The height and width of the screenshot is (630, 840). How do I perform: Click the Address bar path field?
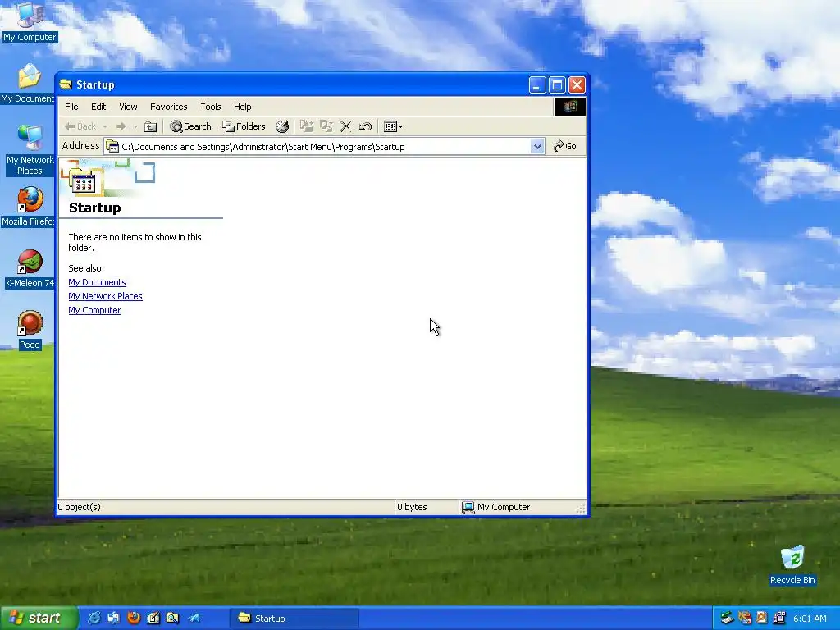click(x=325, y=146)
